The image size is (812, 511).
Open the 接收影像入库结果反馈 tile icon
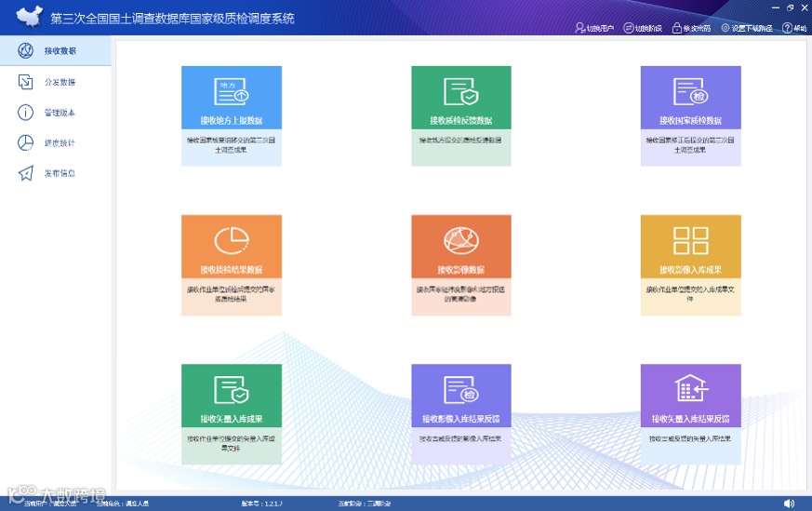461,390
